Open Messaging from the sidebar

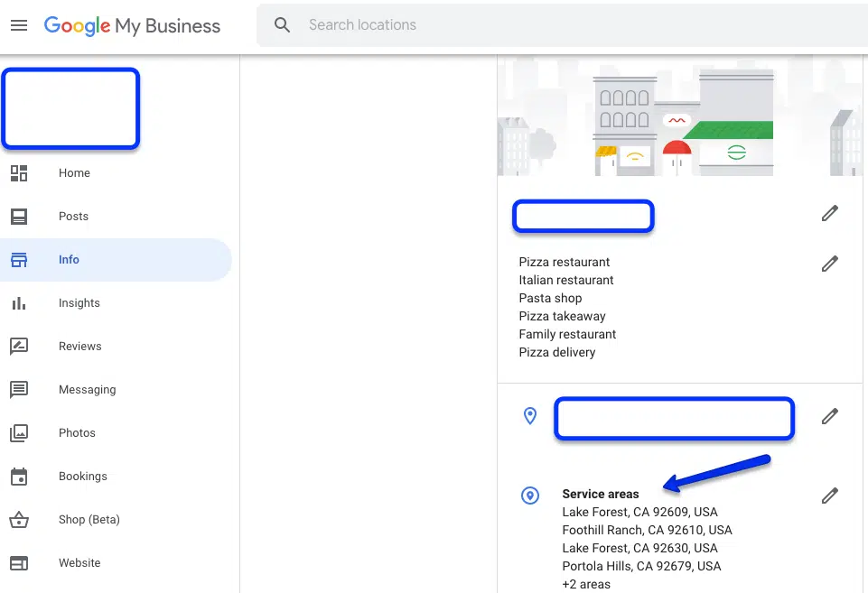point(87,390)
